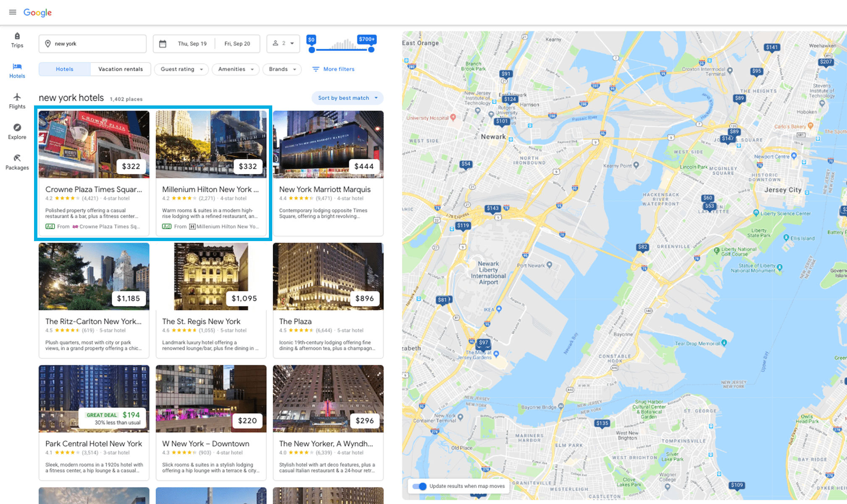Open Trips in the sidebar
Image resolution: width=847 pixels, height=504 pixels.
pyautogui.click(x=17, y=40)
